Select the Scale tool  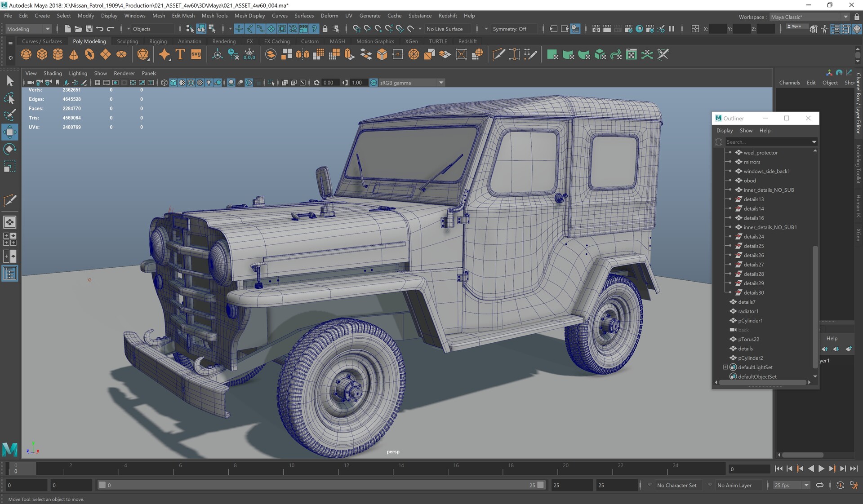[9, 166]
